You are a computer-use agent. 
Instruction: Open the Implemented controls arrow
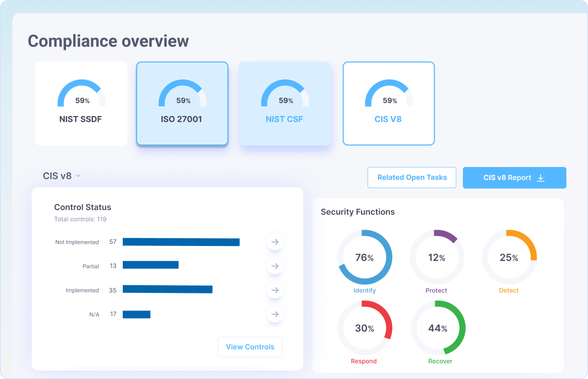coord(275,290)
